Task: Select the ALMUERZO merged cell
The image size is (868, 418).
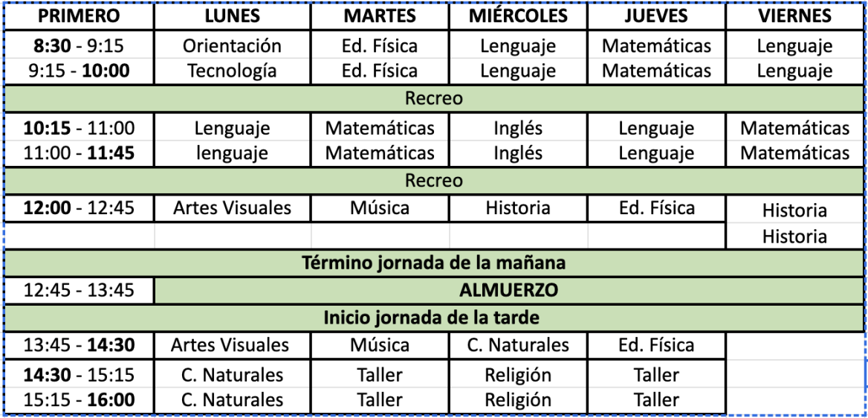Action: coord(509,290)
